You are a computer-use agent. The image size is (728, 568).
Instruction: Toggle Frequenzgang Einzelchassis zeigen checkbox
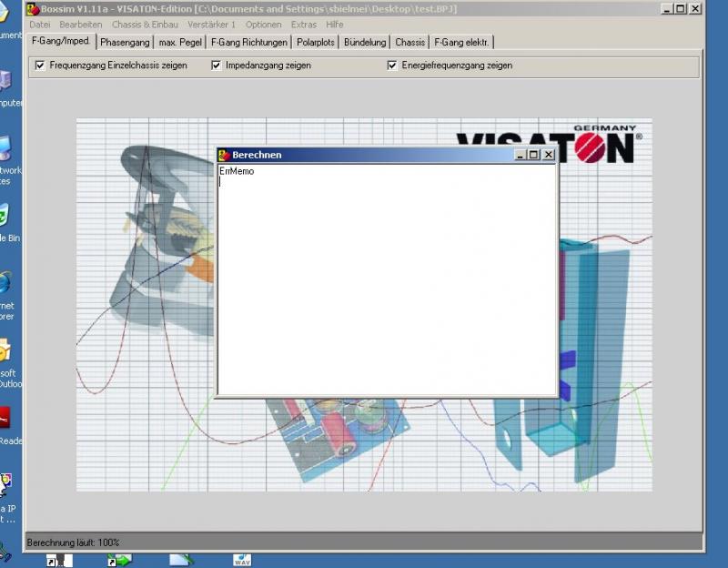(39, 66)
